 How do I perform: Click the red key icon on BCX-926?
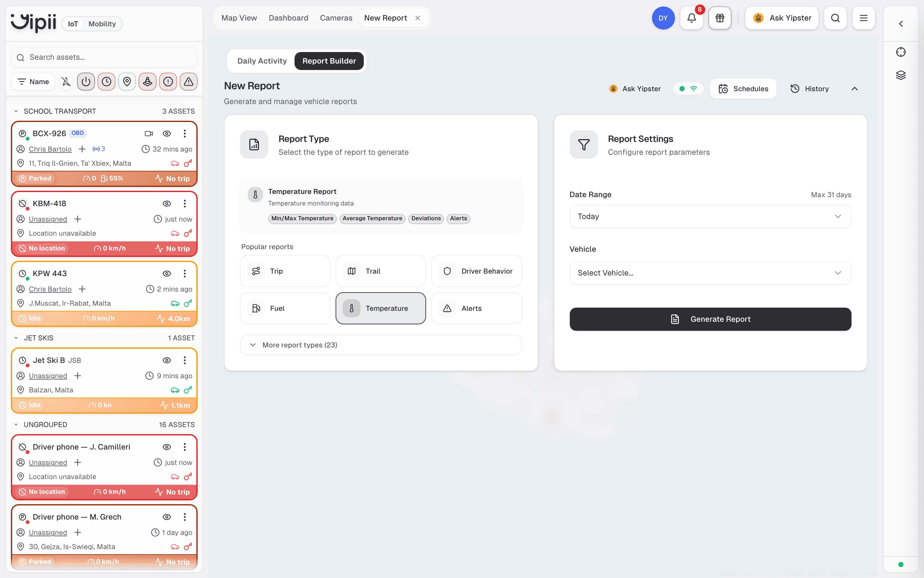188,163
